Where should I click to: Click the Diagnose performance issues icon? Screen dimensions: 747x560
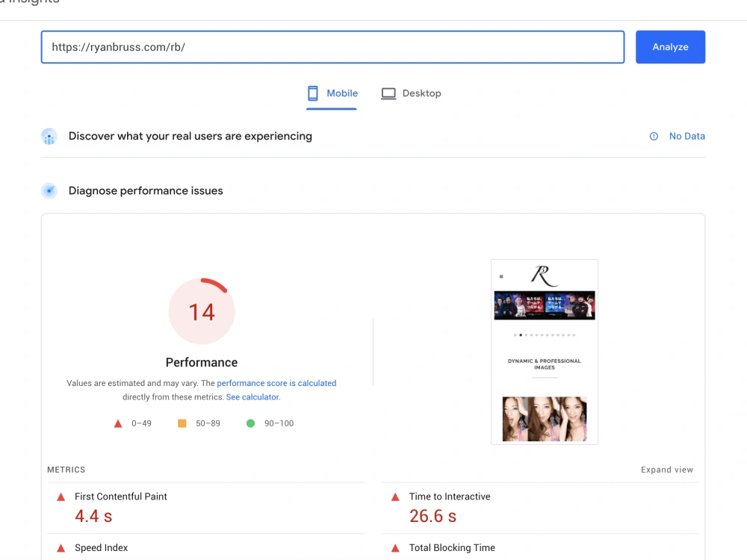pyautogui.click(x=49, y=191)
